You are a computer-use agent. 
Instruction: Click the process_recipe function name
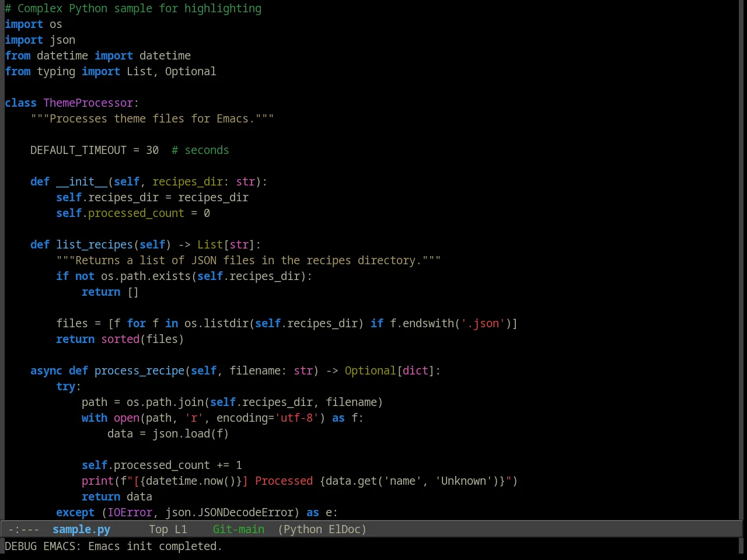139,371
